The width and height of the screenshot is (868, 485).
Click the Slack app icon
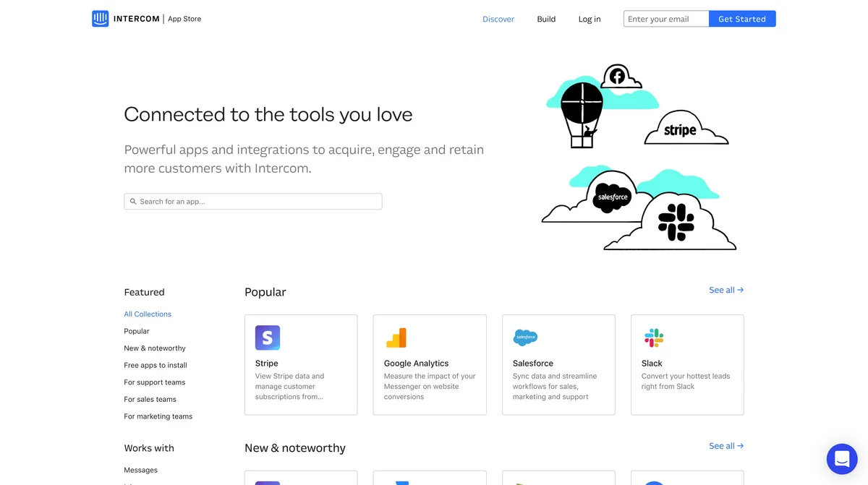(653, 338)
